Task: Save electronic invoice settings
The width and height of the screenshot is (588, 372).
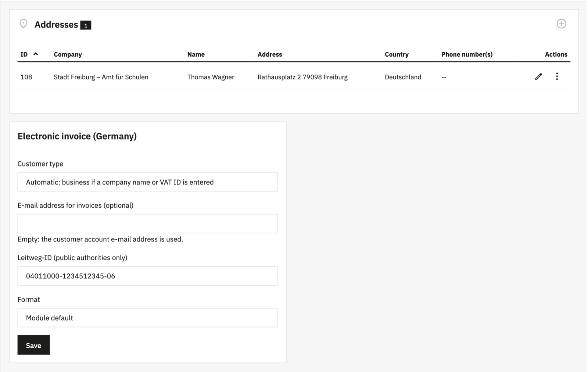Action: [x=33, y=345]
